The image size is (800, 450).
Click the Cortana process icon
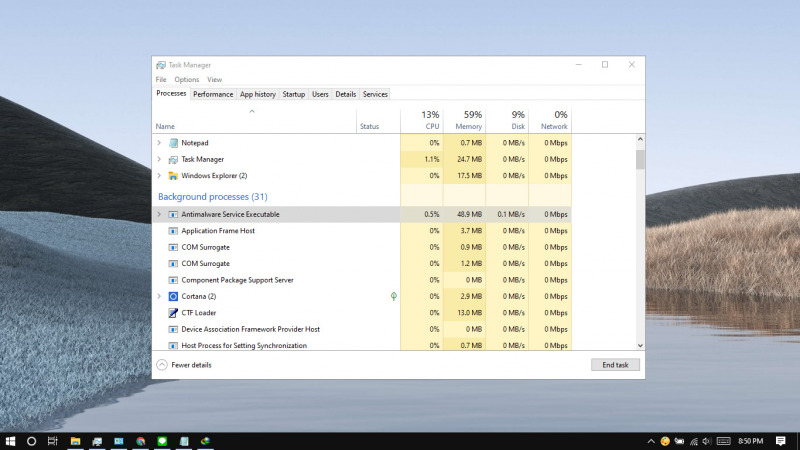click(173, 296)
